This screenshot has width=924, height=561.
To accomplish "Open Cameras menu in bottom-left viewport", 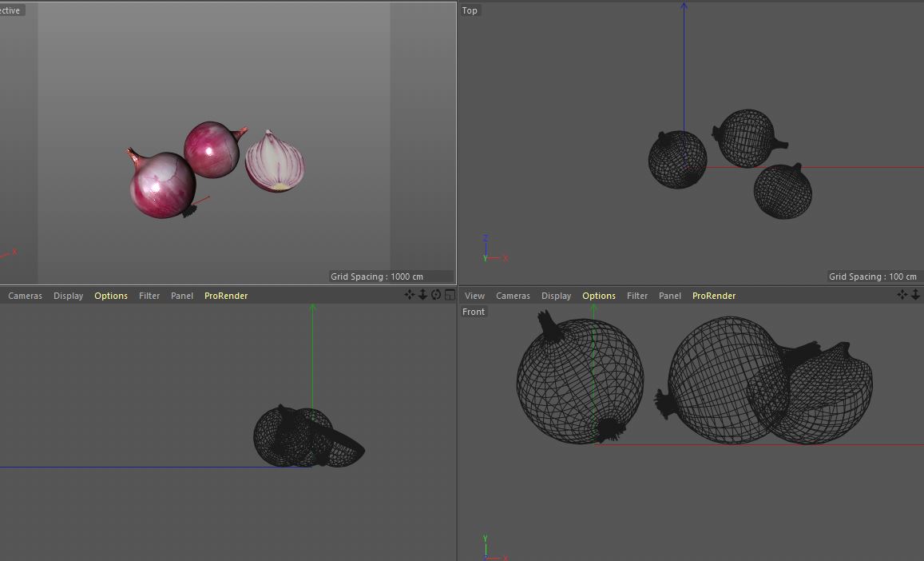I will [25, 296].
